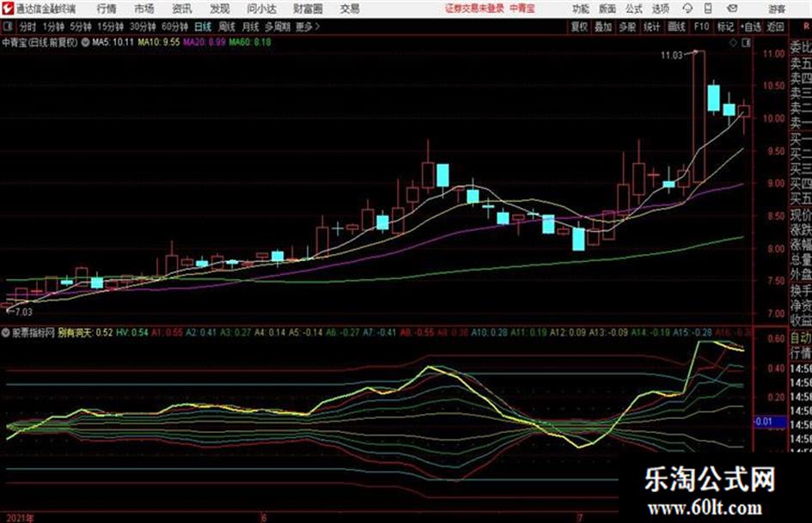Open the 功能 menu
Viewport: 812px width, 523px height.
point(581,9)
